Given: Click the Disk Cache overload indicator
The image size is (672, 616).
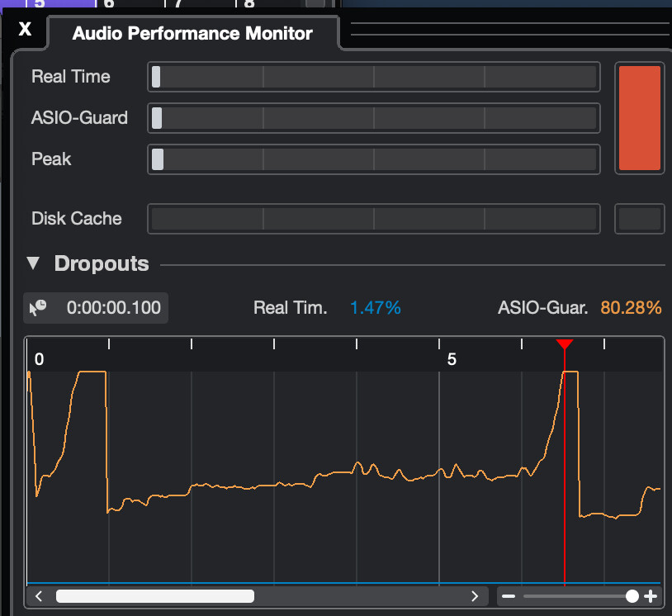Looking at the screenshot, I should tap(640, 219).
